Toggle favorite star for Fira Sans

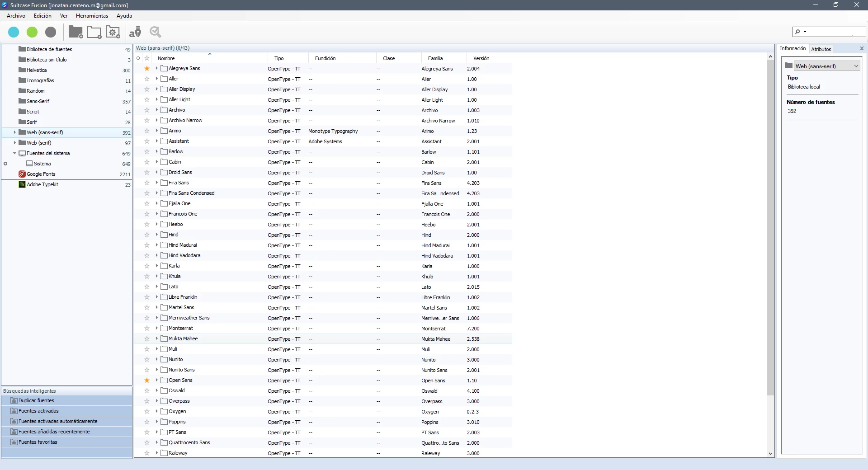[x=147, y=183]
